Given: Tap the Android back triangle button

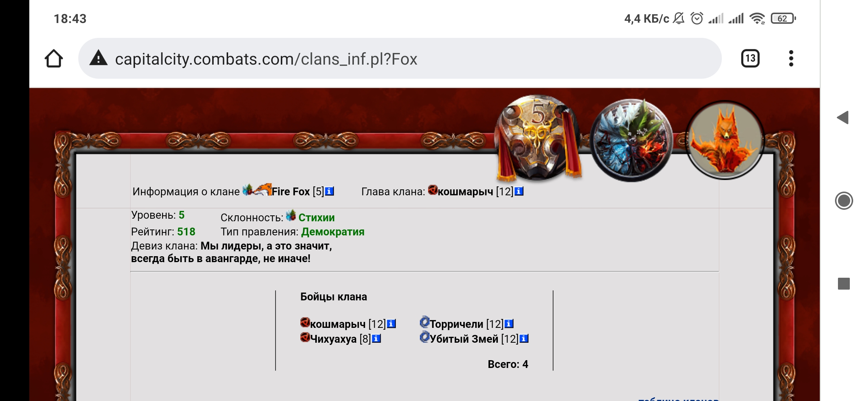Looking at the screenshot, I should (x=843, y=118).
